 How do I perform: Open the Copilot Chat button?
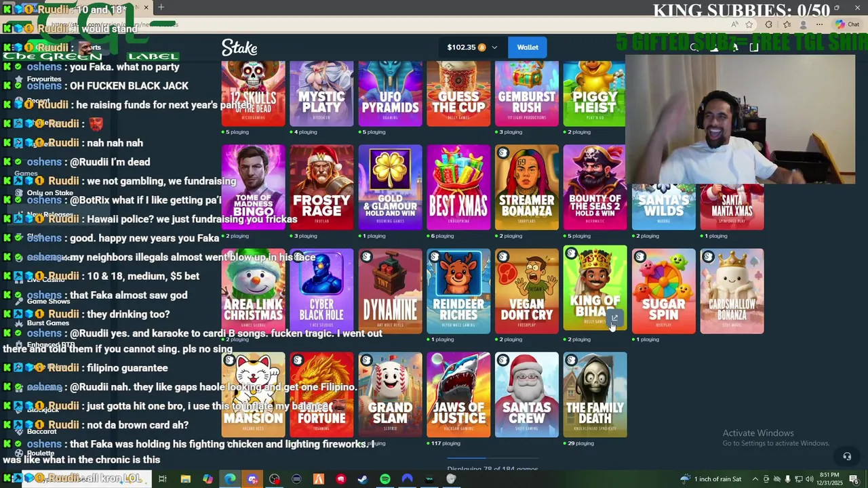click(x=848, y=24)
